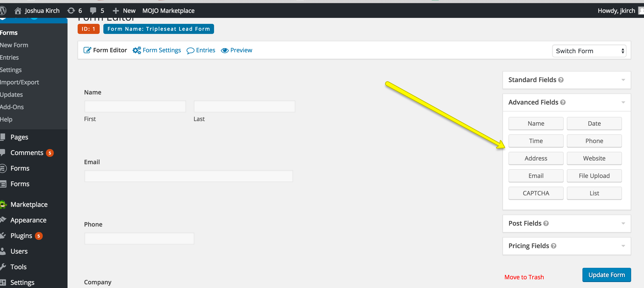Click the Preview eye icon

tap(225, 50)
